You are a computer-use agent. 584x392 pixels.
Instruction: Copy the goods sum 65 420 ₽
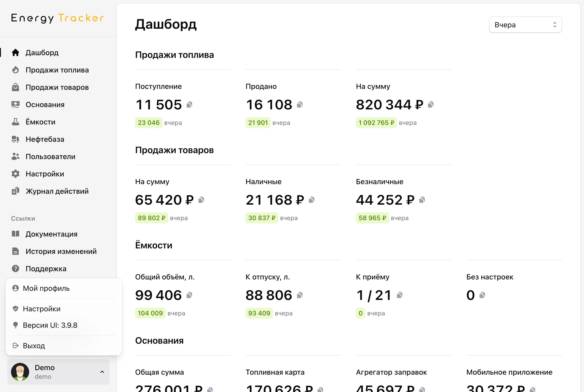pos(201,200)
